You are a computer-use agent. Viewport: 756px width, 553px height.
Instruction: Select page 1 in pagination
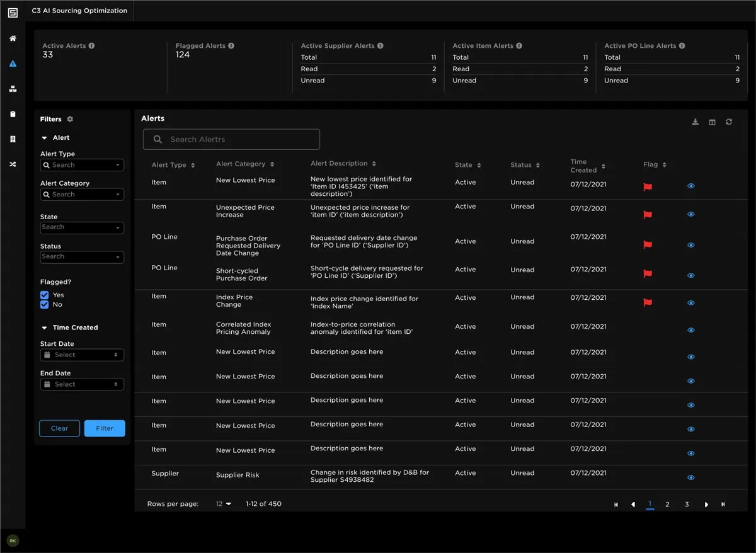coord(650,504)
